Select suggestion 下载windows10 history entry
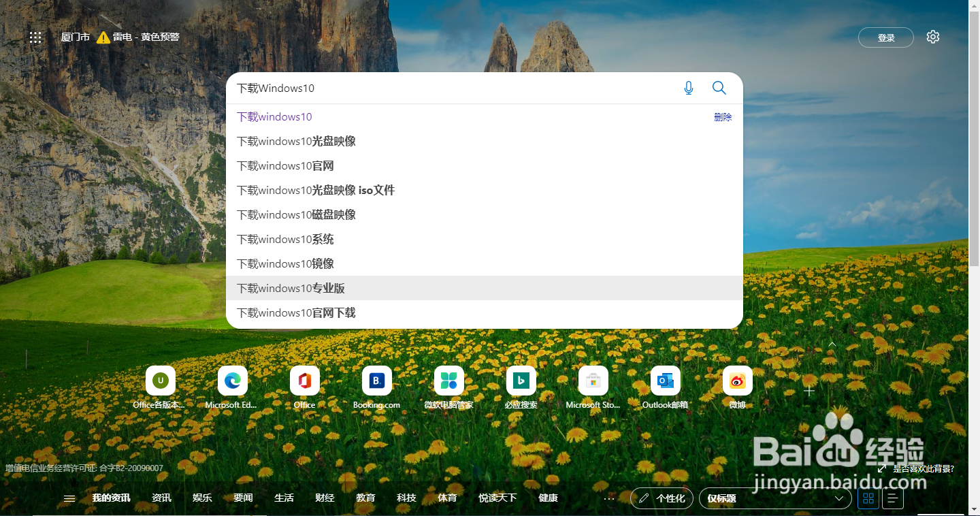This screenshot has width=980, height=516. (x=485, y=117)
